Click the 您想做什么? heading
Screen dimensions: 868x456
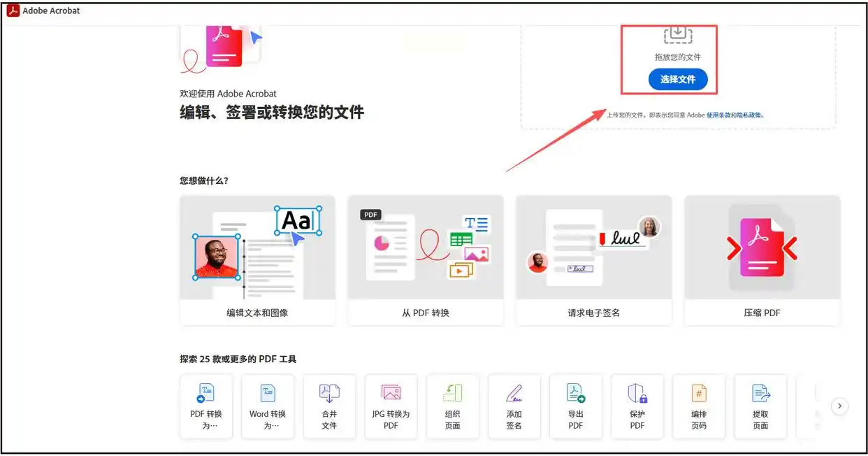[204, 180]
